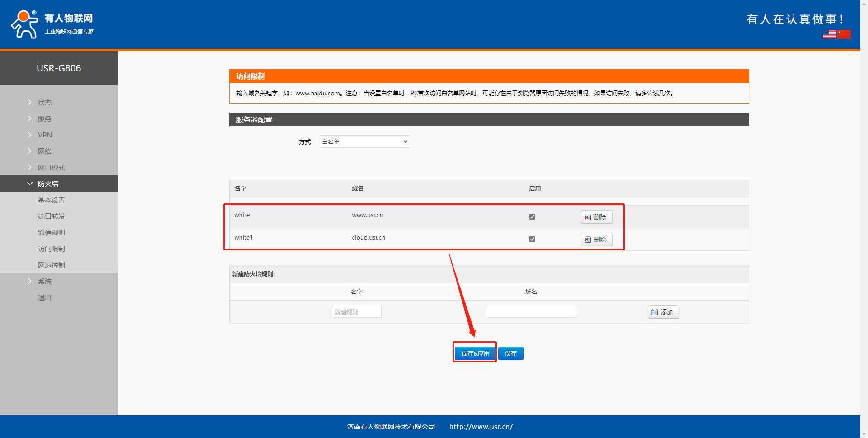The image size is (868, 438).
Task: Open the 方式 whitelist mode dropdown
Action: coord(364,141)
